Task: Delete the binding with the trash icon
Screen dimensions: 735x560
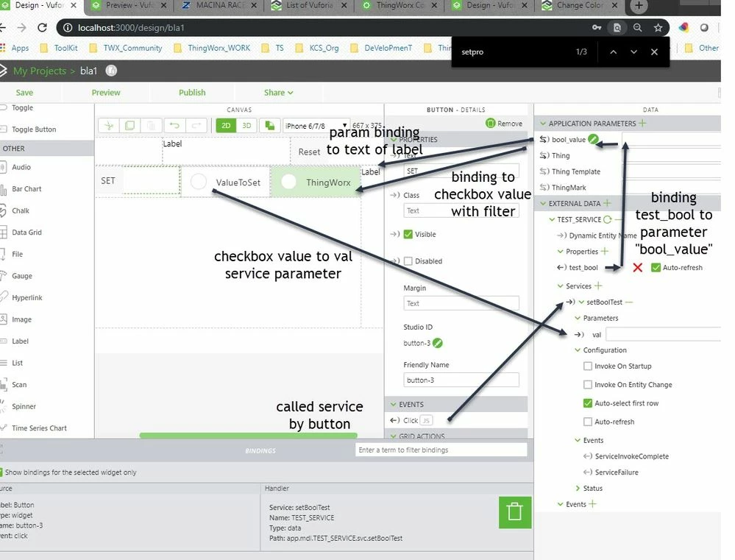Action: coord(515,512)
